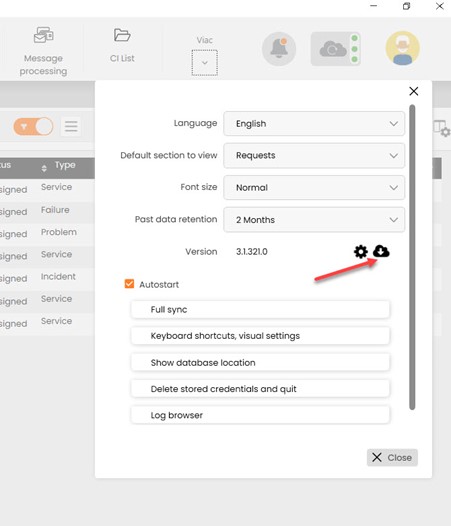Screen dimensions: 451x526
Task: Click the Full sync button
Action: (260, 309)
